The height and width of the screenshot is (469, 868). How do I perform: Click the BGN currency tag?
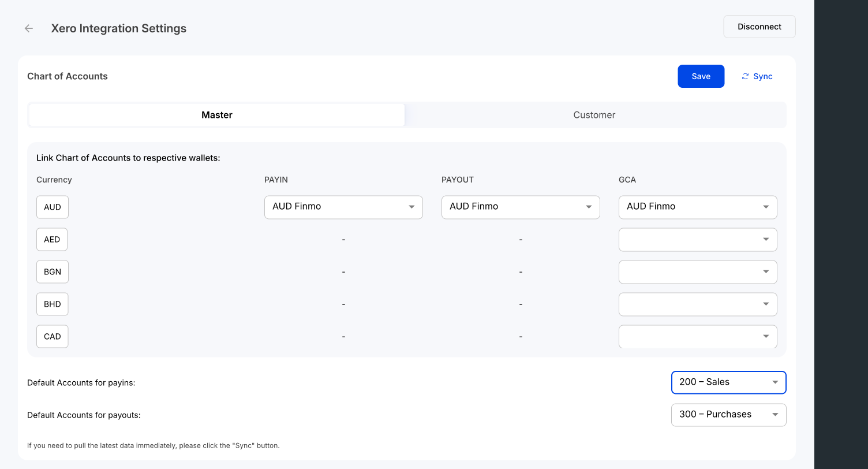click(53, 271)
